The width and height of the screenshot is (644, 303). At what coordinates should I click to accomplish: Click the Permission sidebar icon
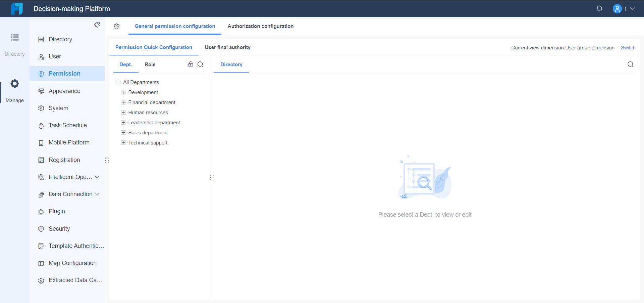pos(41,74)
